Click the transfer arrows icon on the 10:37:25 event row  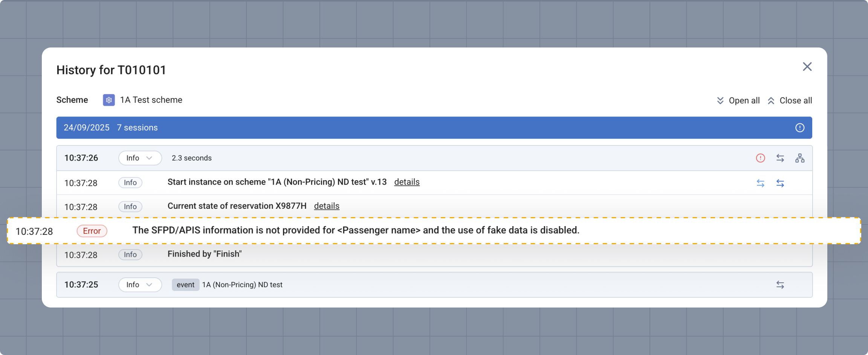781,285
